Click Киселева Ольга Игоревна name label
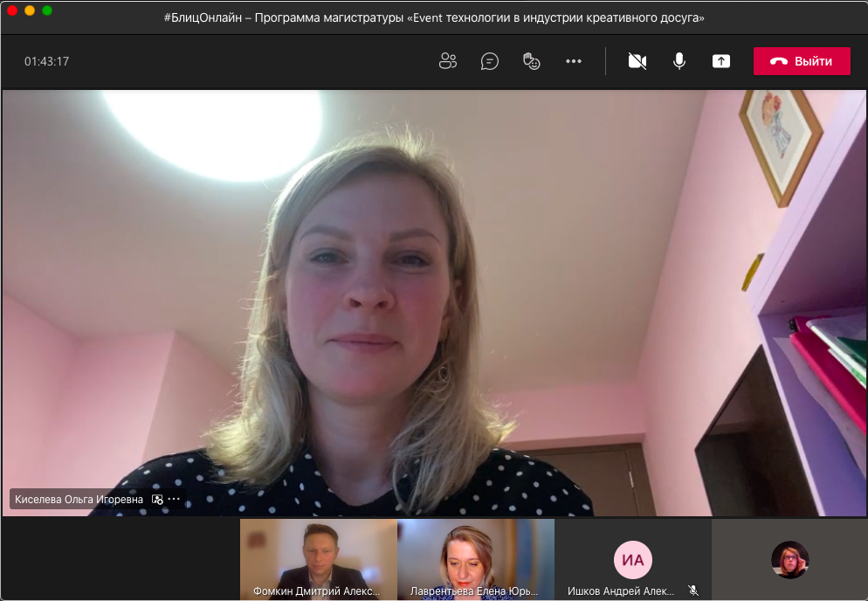This screenshot has height=601, width=868. click(79, 499)
